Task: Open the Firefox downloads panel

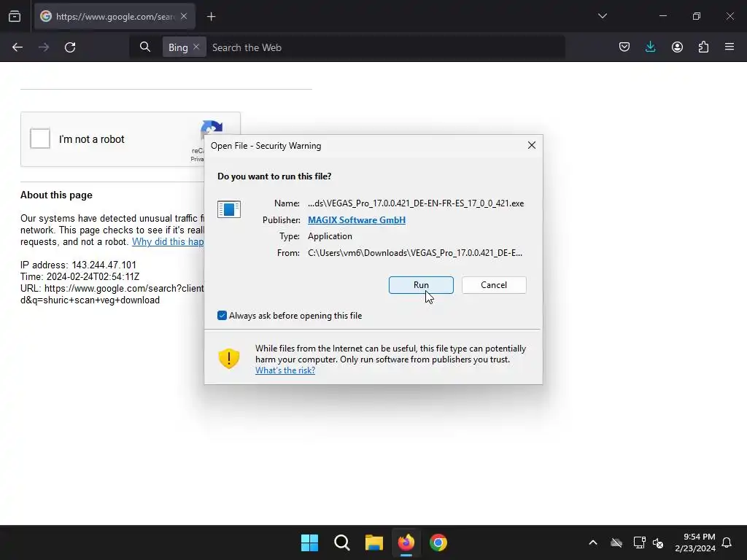Action: click(x=650, y=47)
